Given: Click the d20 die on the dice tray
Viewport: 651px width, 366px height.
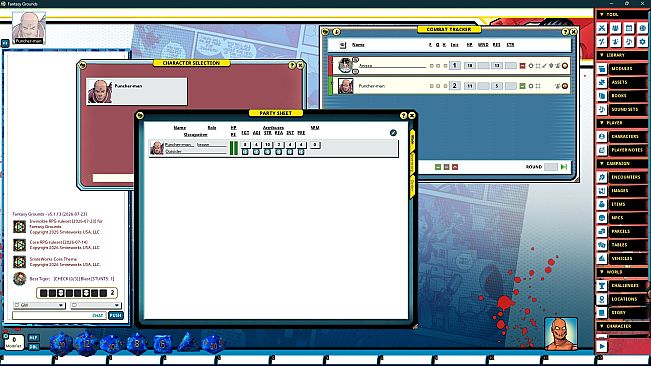Looking at the screenshot, I should click(x=61, y=344).
